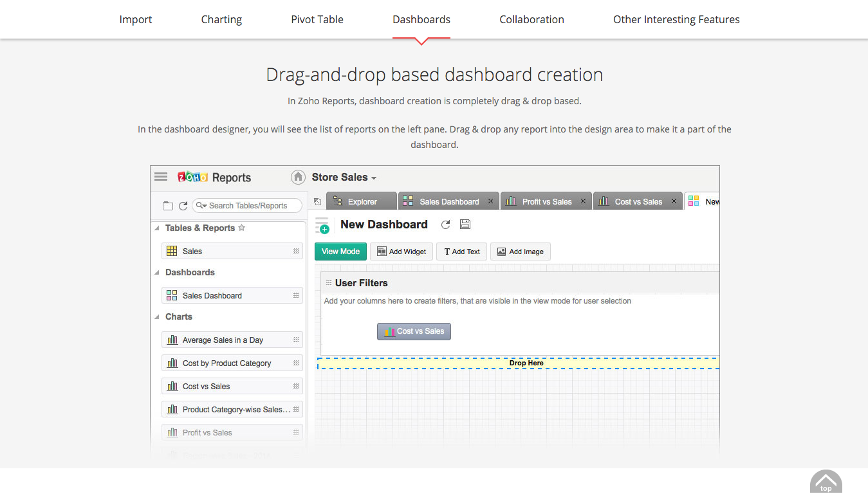Click the User Filters drag handle
This screenshot has width=868, height=494.
(x=329, y=282)
